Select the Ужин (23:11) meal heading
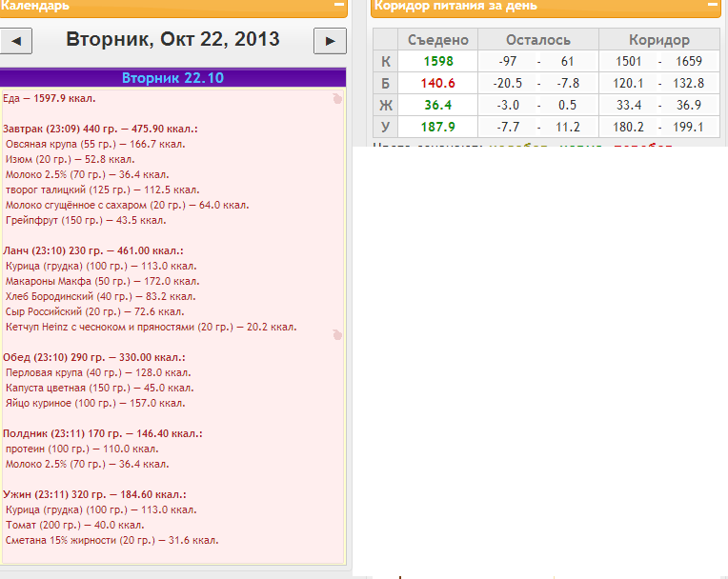Image resolution: width=728 pixels, height=579 pixels. (x=94, y=494)
